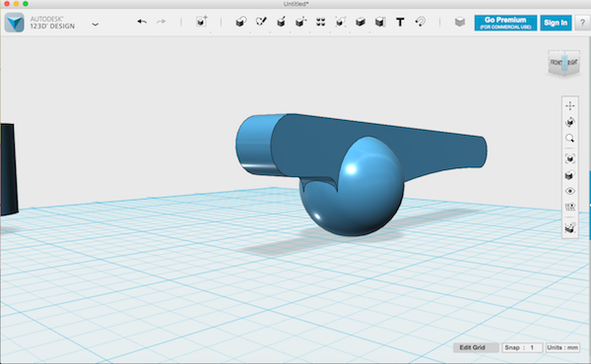
Task: Click the Redo arrow
Action: [x=161, y=22]
